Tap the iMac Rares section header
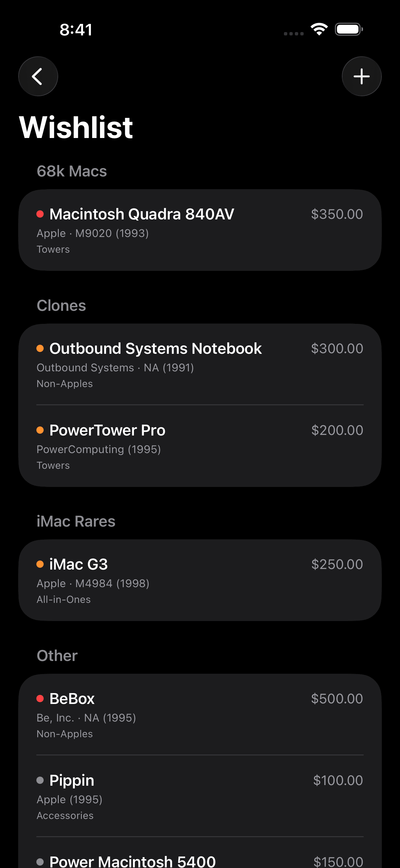This screenshot has height=868, width=400. point(76,521)
